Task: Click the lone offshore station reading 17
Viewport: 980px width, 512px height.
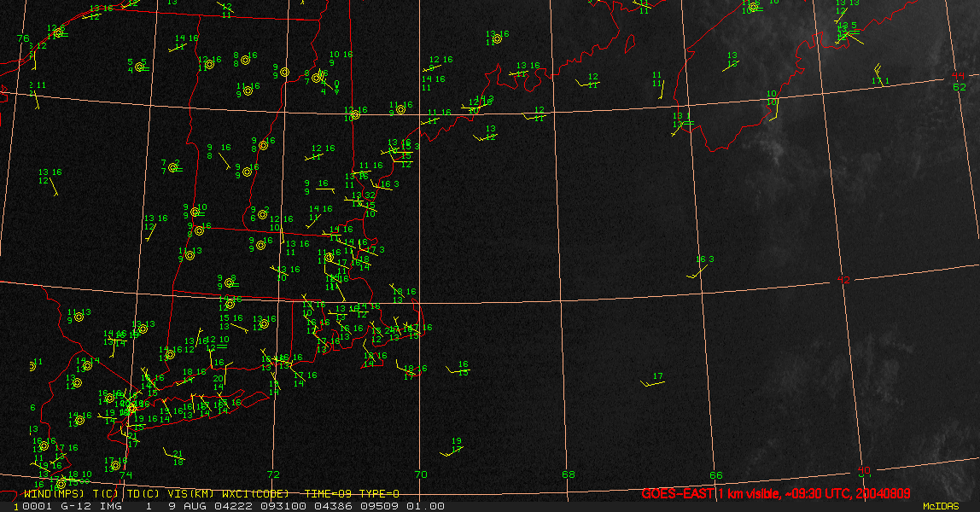Action: pyautogui.click(x=653, y=380)
